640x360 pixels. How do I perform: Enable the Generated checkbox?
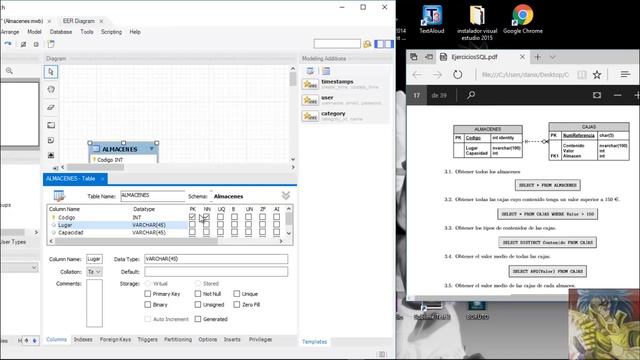coord(198,319)
